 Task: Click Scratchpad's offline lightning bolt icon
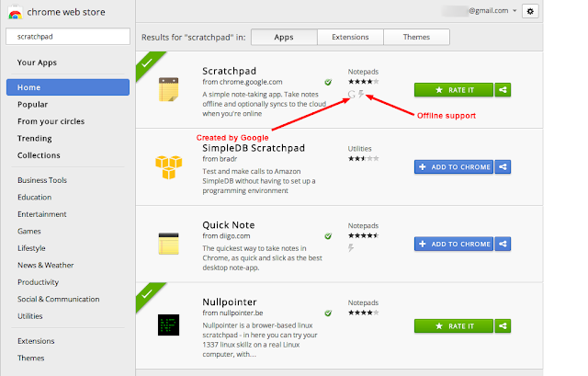[361, 94]
